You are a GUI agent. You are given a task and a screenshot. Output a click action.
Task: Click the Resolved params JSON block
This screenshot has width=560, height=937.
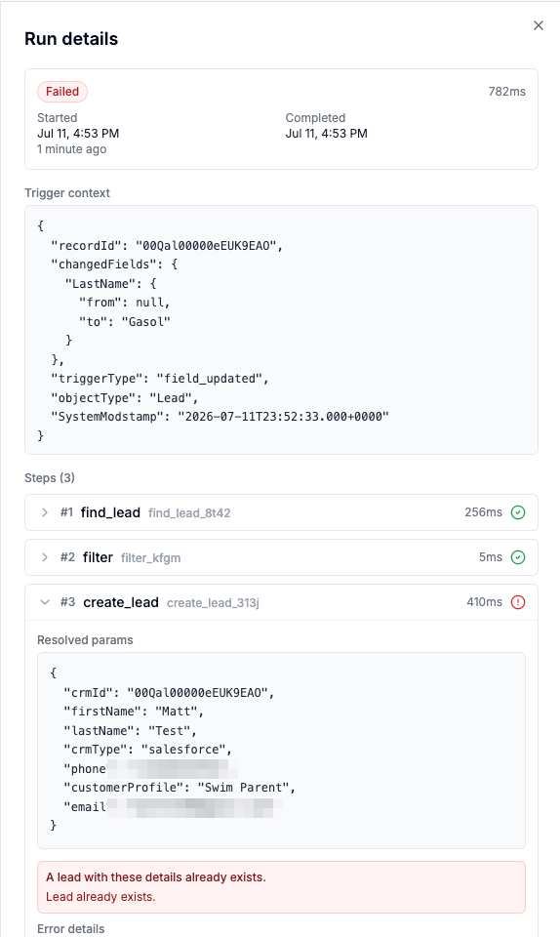(281, 750)
